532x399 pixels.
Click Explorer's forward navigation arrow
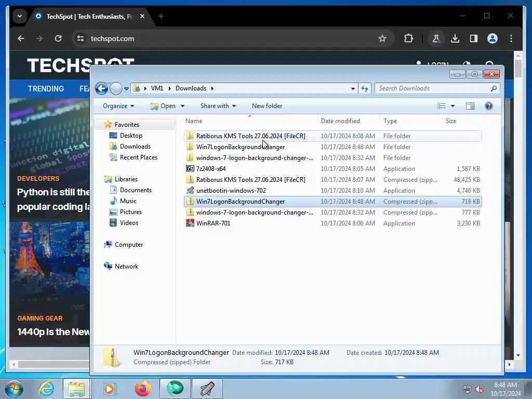[116, 88]
